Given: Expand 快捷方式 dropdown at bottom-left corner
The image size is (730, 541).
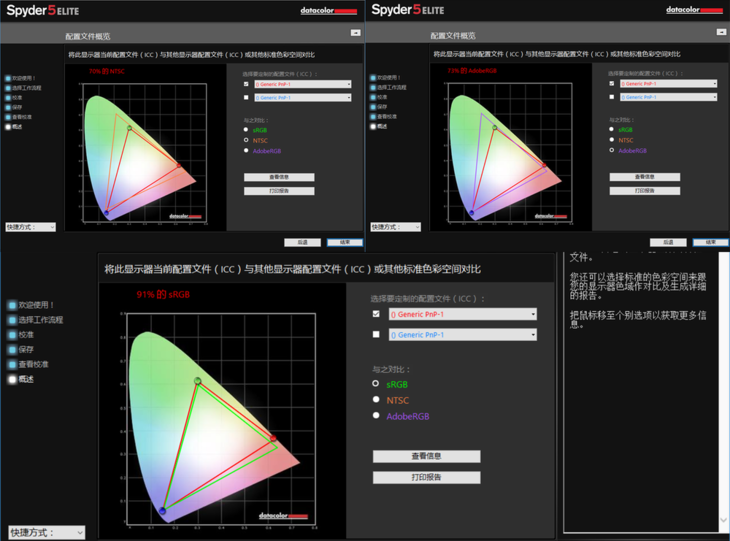Looking at the screenshot, I should (45, 532).
